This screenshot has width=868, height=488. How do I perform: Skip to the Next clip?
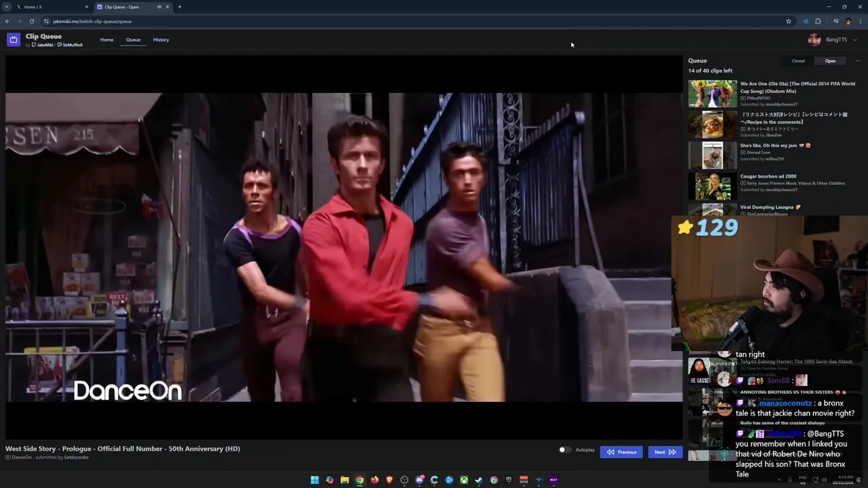665,452
